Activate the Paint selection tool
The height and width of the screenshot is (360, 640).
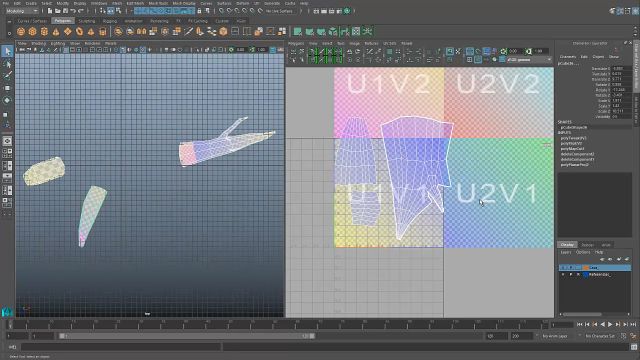7,76
